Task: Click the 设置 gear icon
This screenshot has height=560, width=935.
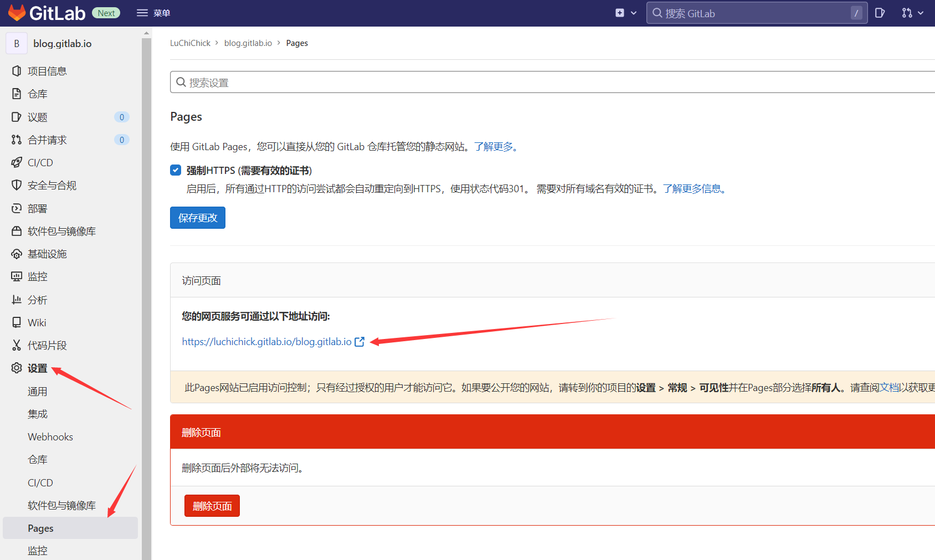Action: 17,368
